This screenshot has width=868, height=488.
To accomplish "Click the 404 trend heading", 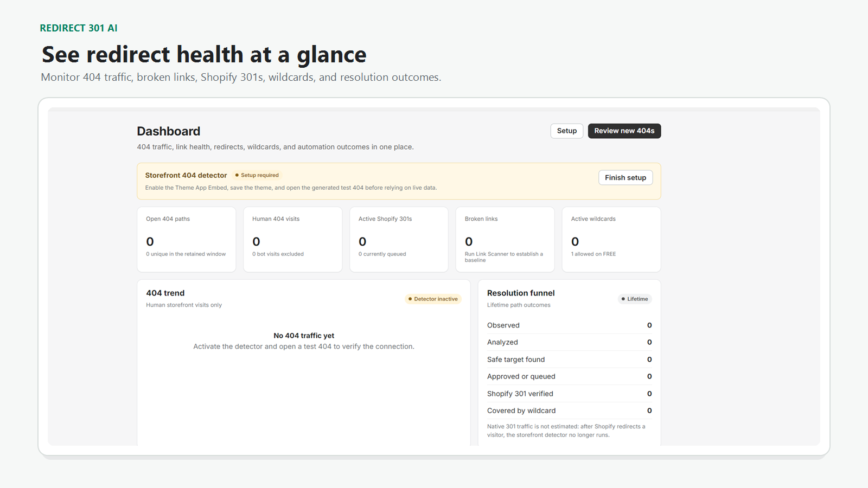I will (x=165, y=293).
